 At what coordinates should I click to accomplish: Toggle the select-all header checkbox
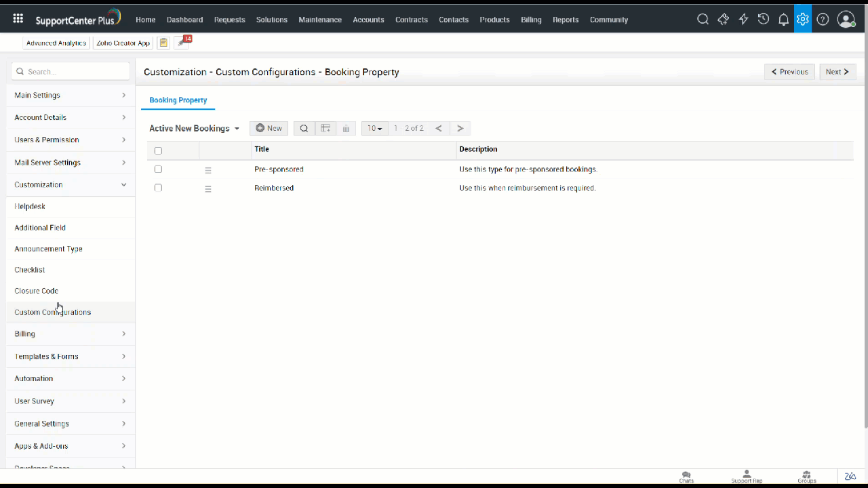(158, 150)
